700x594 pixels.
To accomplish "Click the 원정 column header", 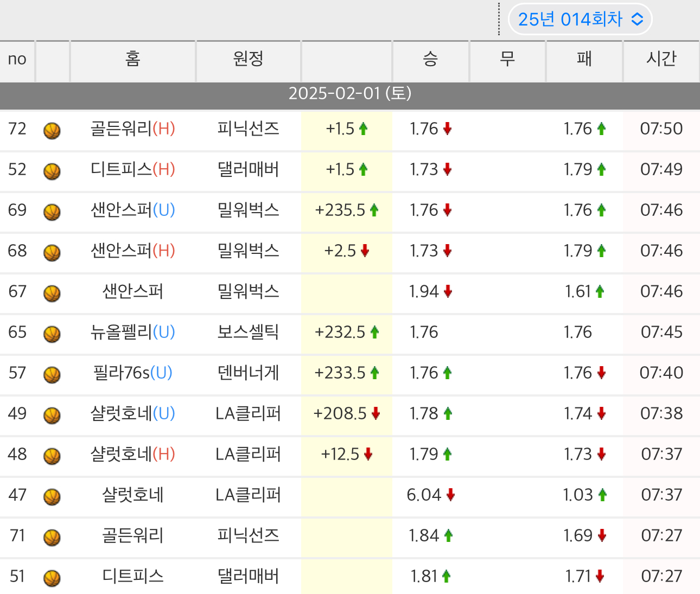I will 249,61.
